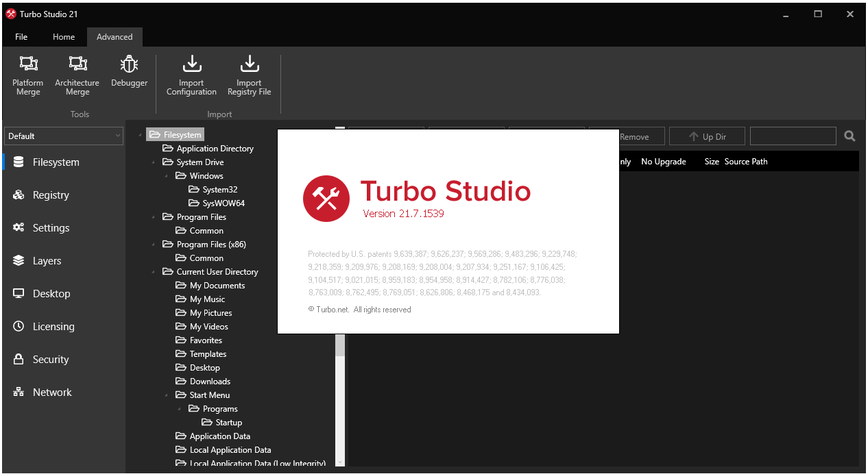Switch to the Home ribbon tab

(x=64, y=37)
